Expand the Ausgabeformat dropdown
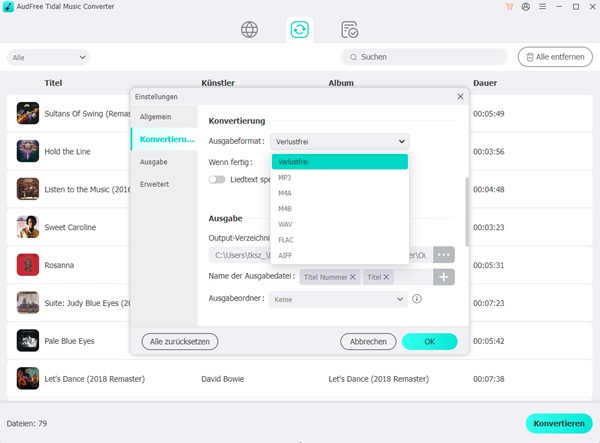 click(x=340, y=142)
